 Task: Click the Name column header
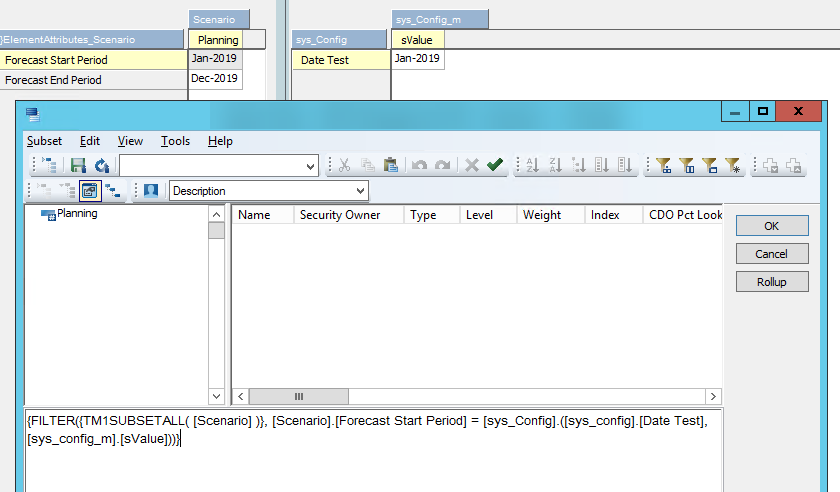click(x=262, y=215)
